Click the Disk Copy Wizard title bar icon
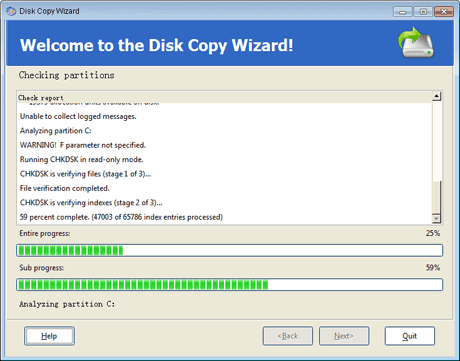This screenshot has width=460, height=361. 11,11
